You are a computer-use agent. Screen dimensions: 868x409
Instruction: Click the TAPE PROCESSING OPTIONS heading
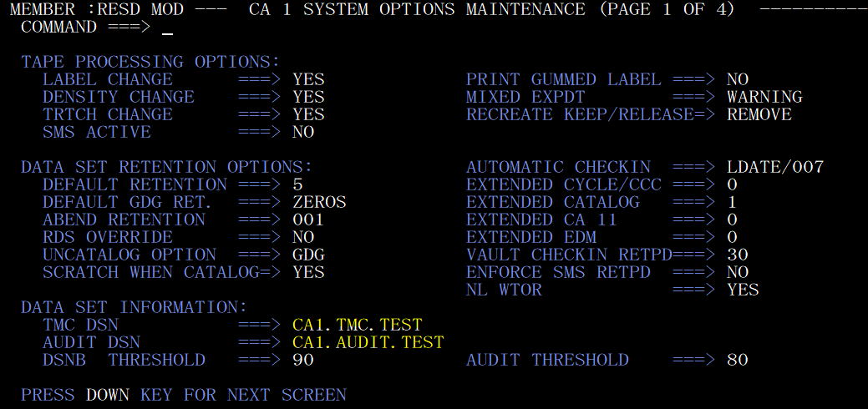[x=150, y=62]
